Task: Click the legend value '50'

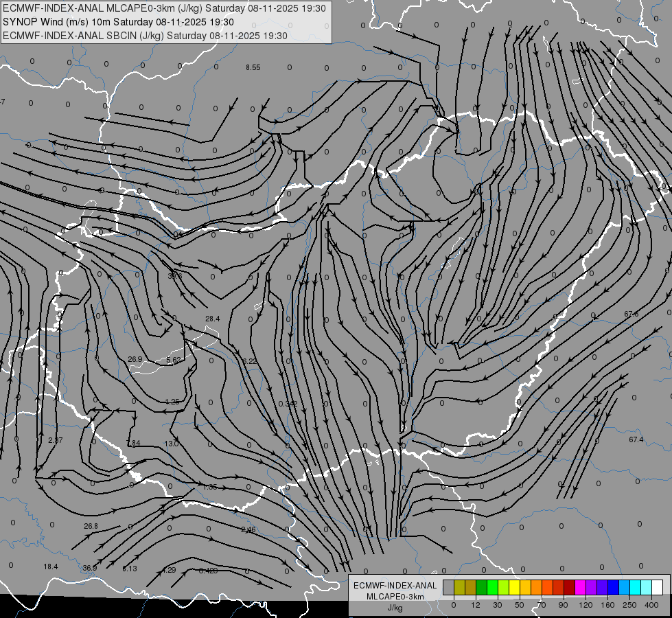Action: coord(520,605)
